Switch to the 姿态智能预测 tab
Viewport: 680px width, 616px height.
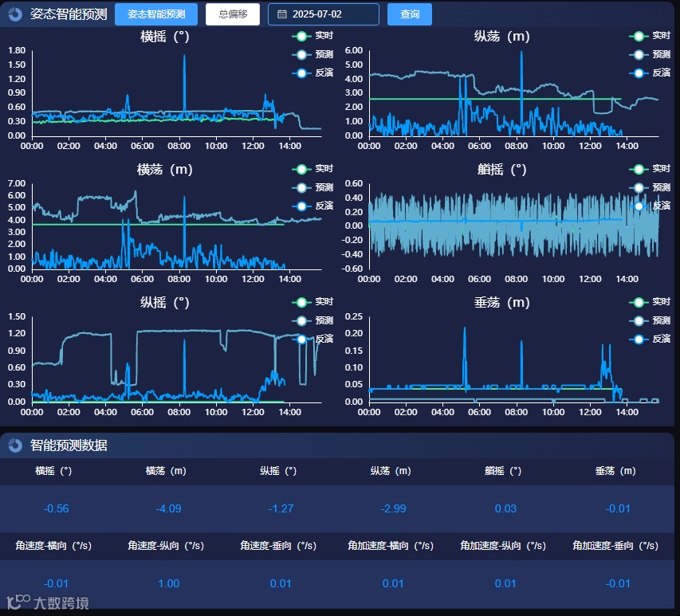156,14
